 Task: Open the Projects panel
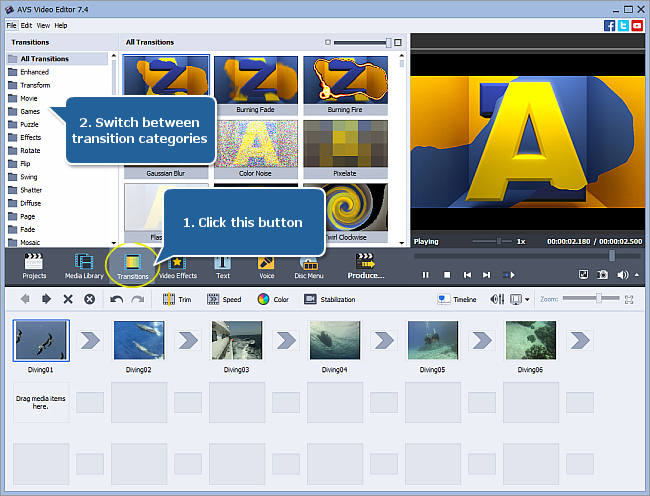tap(34, 267)
